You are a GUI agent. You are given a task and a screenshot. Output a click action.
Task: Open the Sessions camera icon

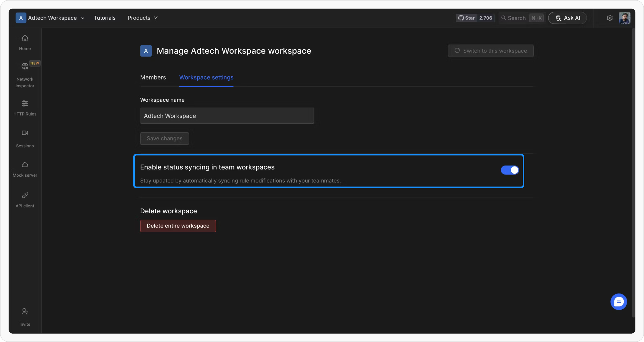coord(25,133)
